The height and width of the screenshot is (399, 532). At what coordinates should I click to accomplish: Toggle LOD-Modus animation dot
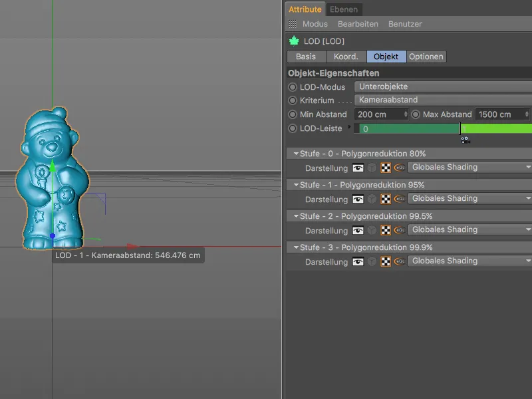(293, 87)
